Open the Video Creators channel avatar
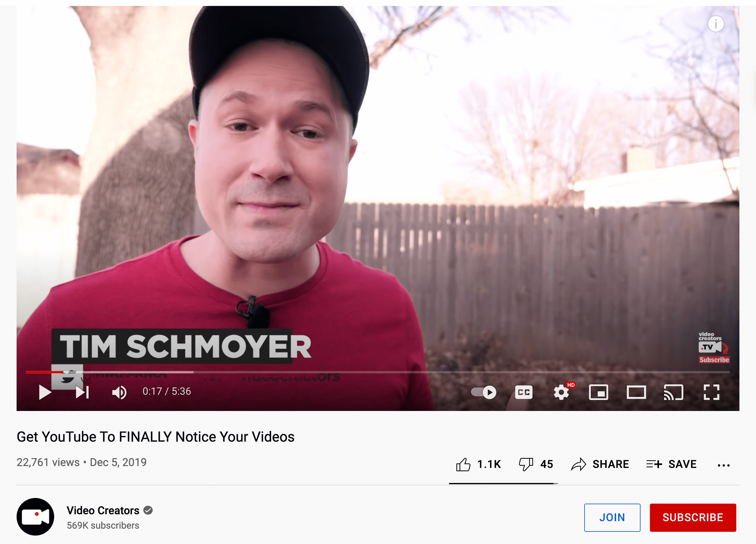This screenshot has width=756, height=544. tap(35, 517)
